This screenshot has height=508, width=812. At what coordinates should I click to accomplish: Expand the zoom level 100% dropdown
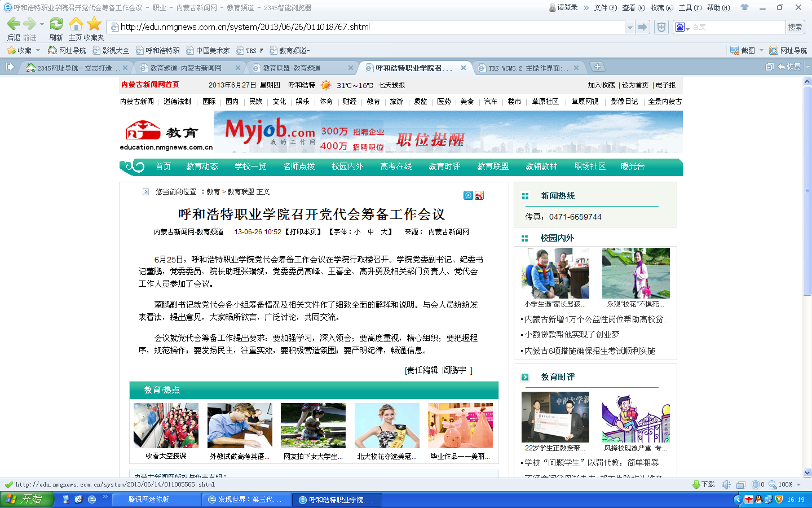click(x=798, y=484)
